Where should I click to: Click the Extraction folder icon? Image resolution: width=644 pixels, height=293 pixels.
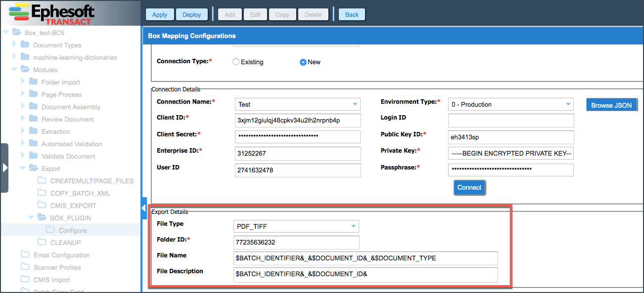(x=33, y=131)
